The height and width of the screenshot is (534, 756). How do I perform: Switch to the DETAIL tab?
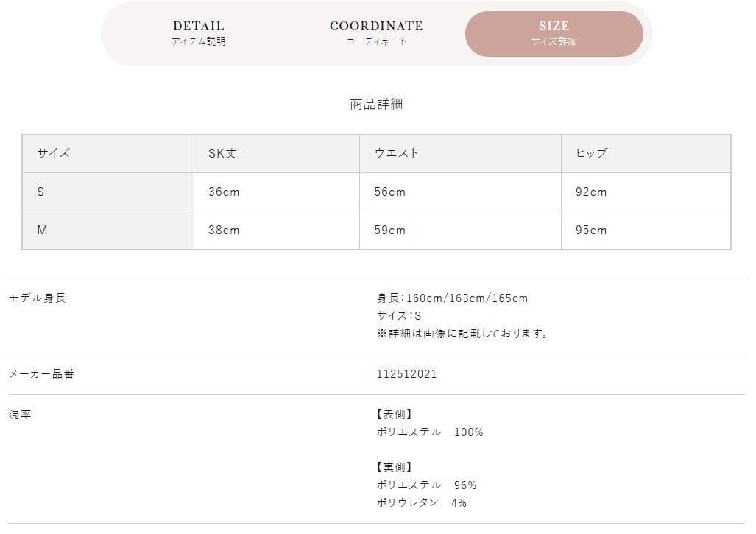click(x=199, y=33)
